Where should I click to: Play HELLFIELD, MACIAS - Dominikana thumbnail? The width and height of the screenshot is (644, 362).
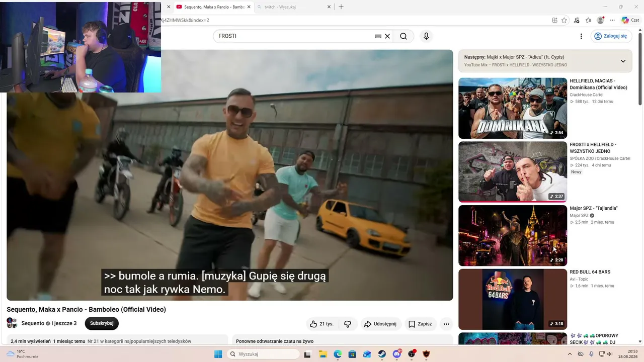pos(513,108)
